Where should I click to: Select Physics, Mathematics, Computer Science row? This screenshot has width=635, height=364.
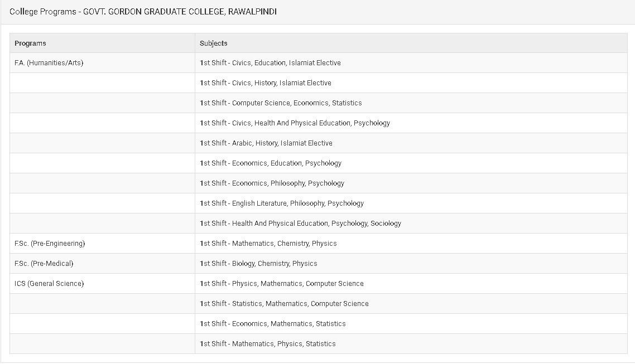pyautogui.click(x=282, y=284)
